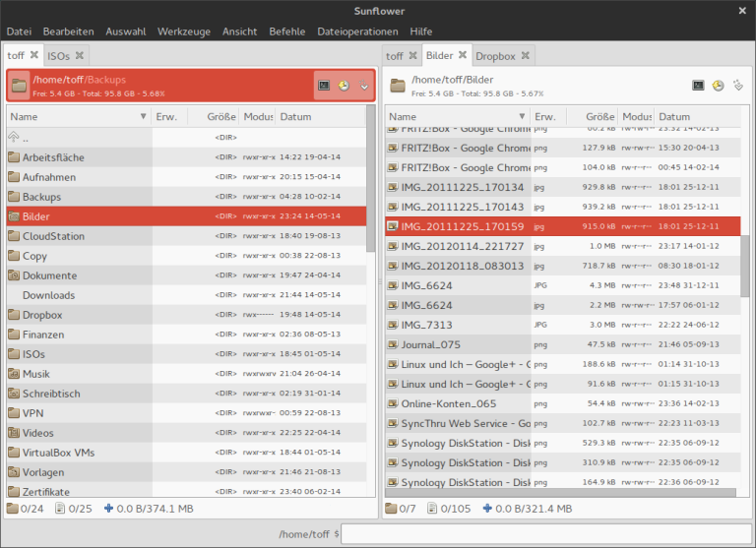Select the Finanzen folder row
The height and width of the screenshot is (548, 756).
(187, 335)
